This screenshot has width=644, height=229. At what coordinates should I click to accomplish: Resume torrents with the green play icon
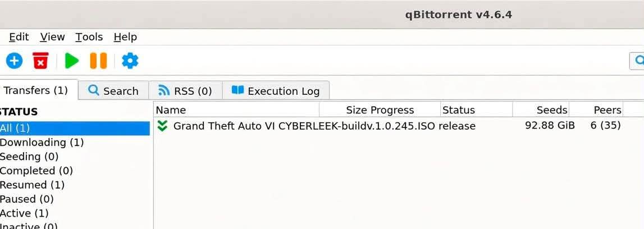pyautogui.click(x=72, y=61)
